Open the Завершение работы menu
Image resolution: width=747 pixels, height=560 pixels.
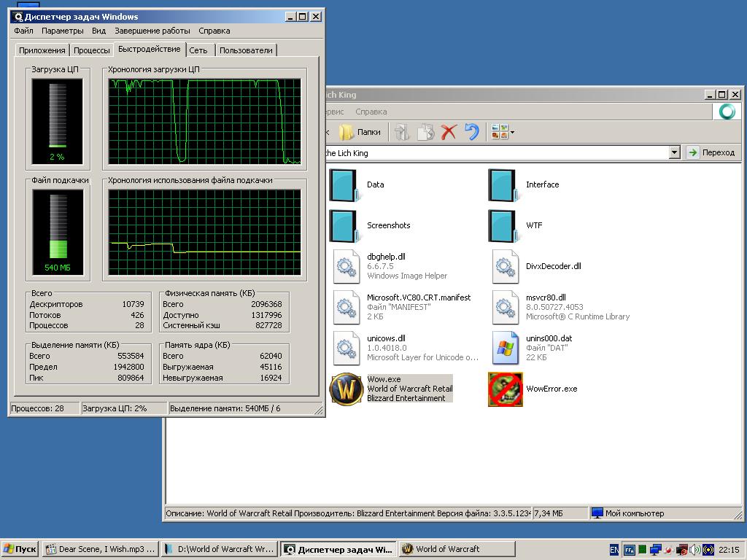(152, 31)
